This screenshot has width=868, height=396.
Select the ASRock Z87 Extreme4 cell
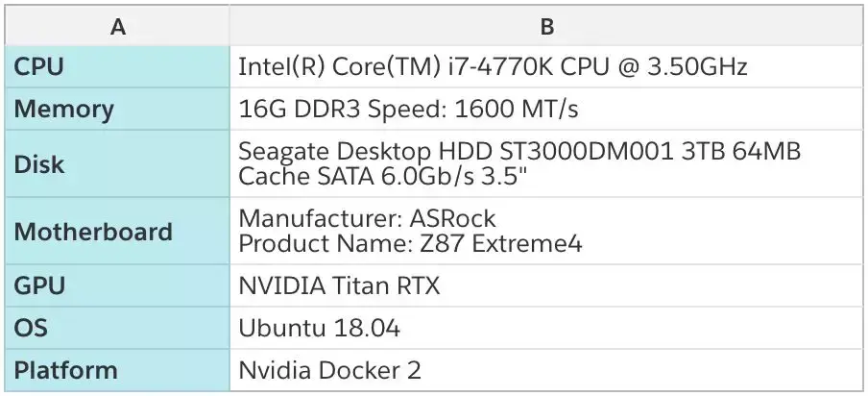546,232
